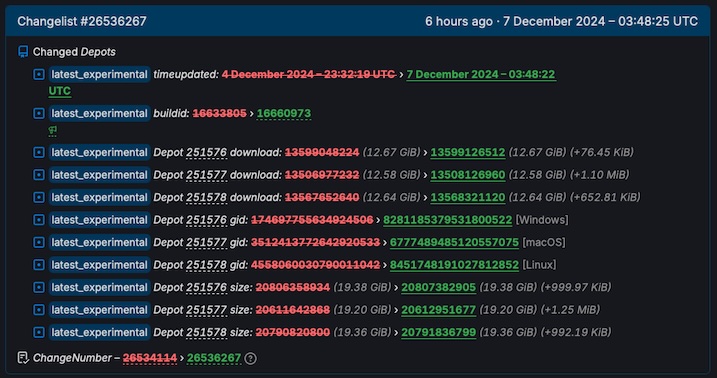This screenshot has width=717, height=378.
Task: Open the new Linux manifest gid 8451748191027812852
Action: [455, 265]
